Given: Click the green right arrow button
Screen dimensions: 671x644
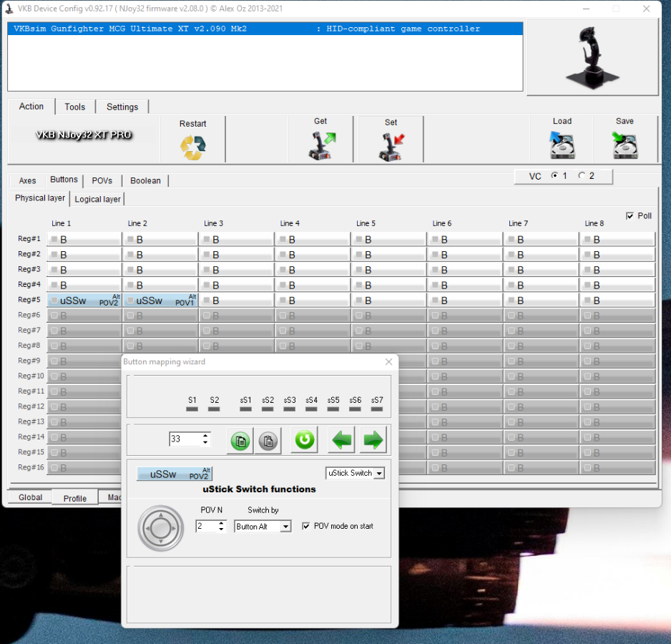Looking at the screenshot, I should click(373, 439).
